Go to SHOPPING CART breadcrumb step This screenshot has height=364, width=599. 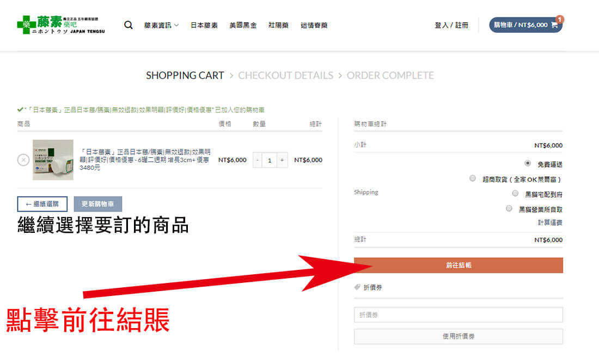click(185, 76)
